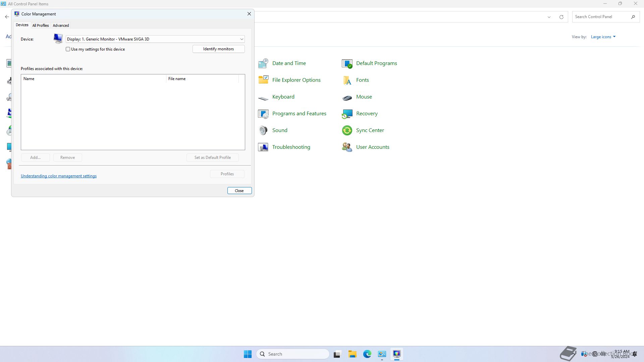Image resolution: width=644 pixels, height=362 pixels.
Task: Expand the address bar history chevron
Action: pos(549,17)
